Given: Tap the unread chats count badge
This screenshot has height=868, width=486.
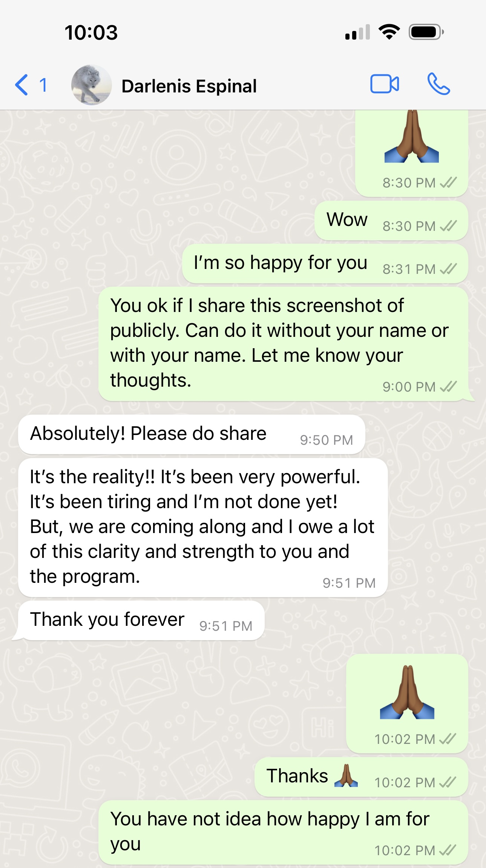Looking at the screenshot, I should pyautogui.click(x=43, y=85).
